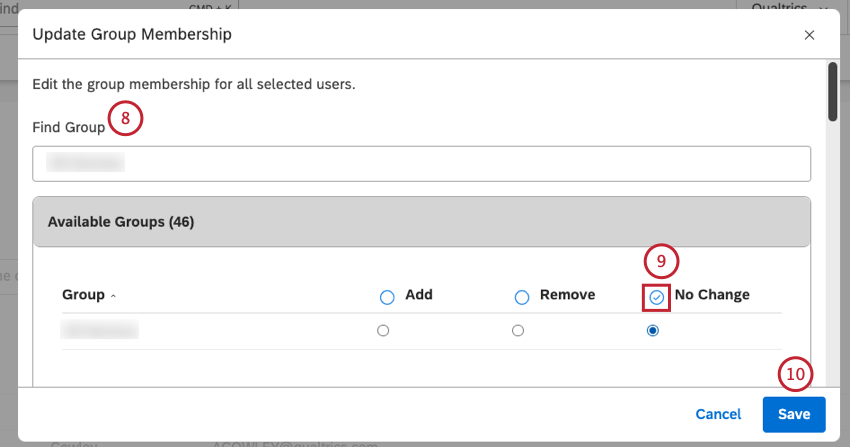Click the step 10 annotation marker

(x=795, y=375)
